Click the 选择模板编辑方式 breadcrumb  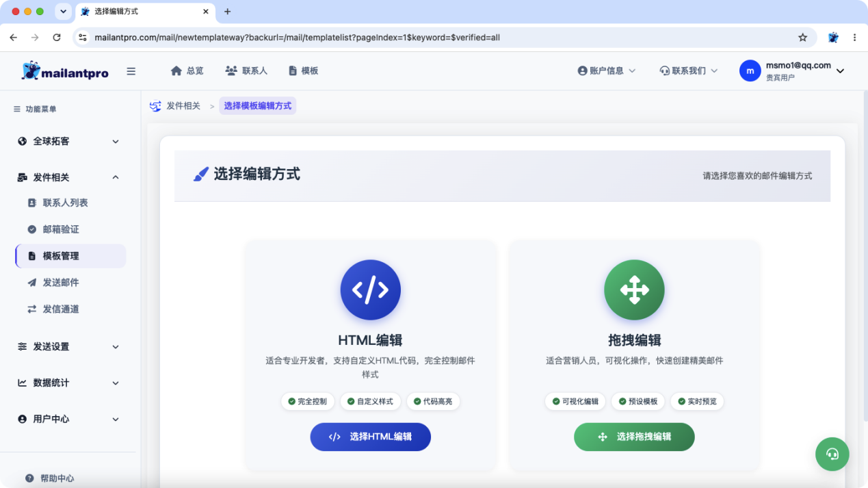coord(258,106)
